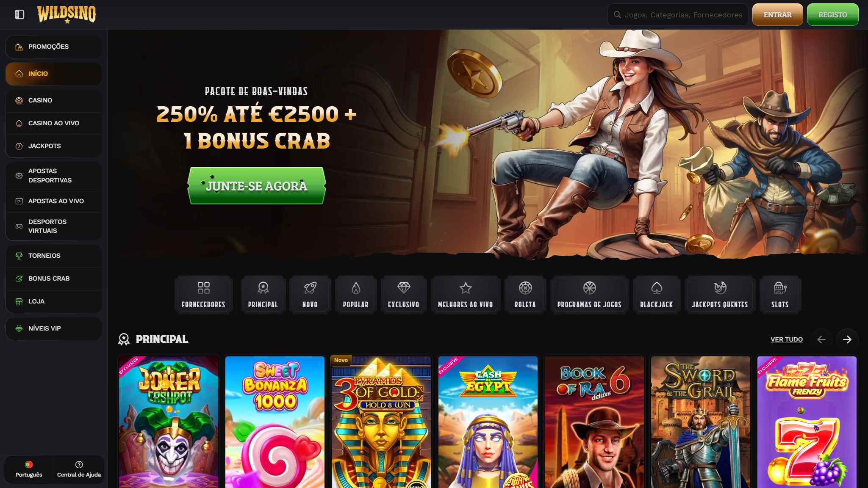868x488 pixels.
Task: Open Torneios from the sidebar
Action: [x=53, y=256]
